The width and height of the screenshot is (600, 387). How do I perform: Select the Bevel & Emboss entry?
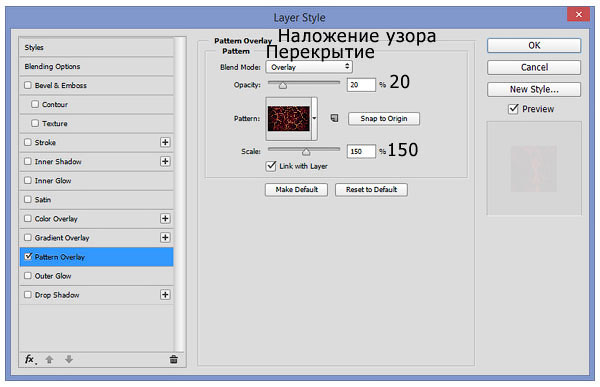(x=96, y=85)
